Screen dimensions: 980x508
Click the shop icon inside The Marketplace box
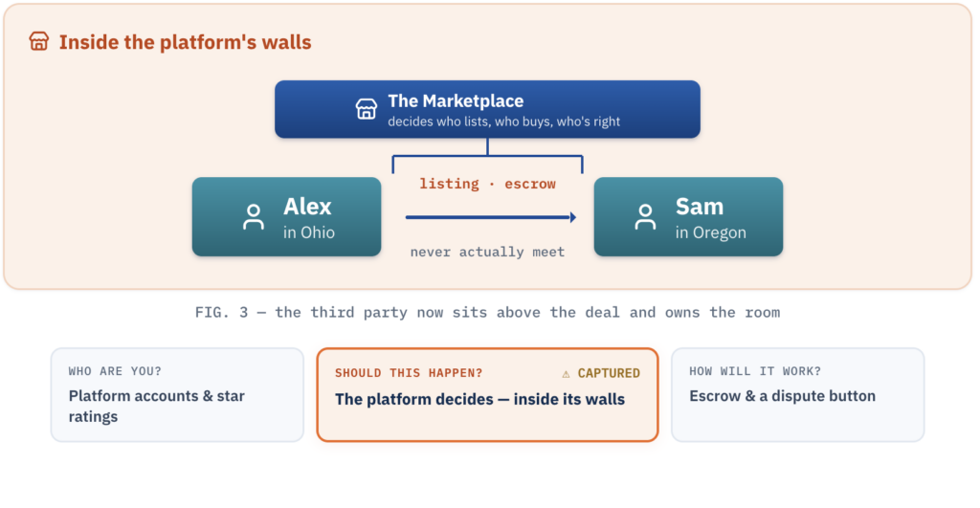pos(367,109)
